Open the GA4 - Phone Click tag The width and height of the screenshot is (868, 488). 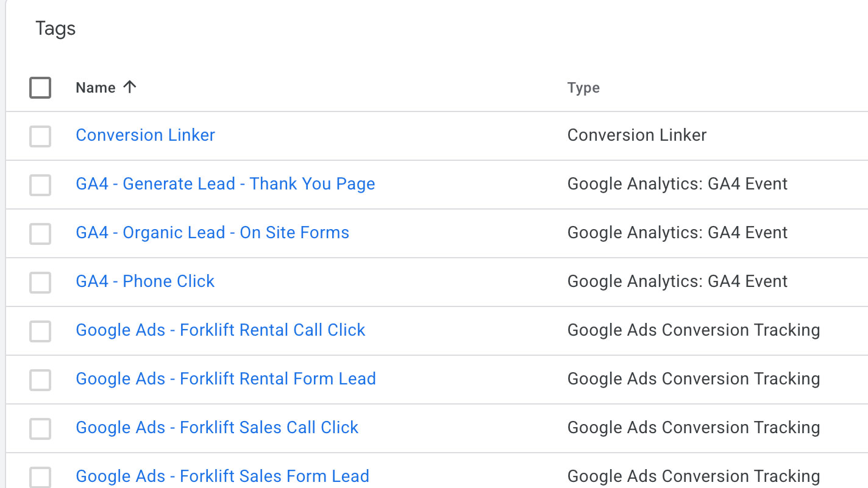(x=145, y=281)
